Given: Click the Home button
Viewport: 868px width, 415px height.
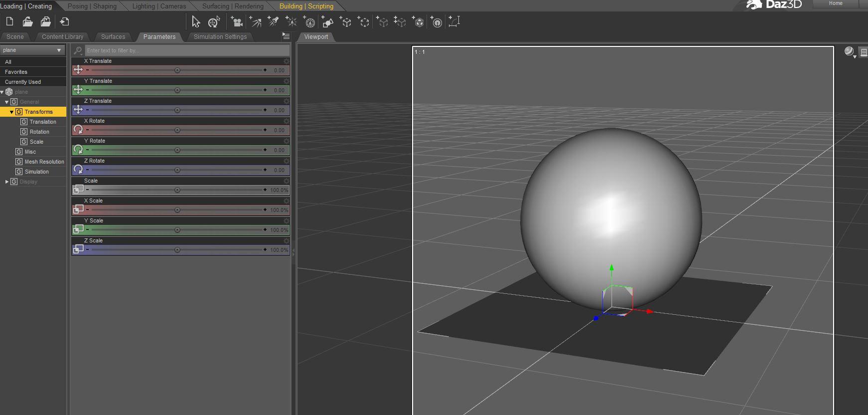Looking at the screenshot, I should (x=836, y=3).
